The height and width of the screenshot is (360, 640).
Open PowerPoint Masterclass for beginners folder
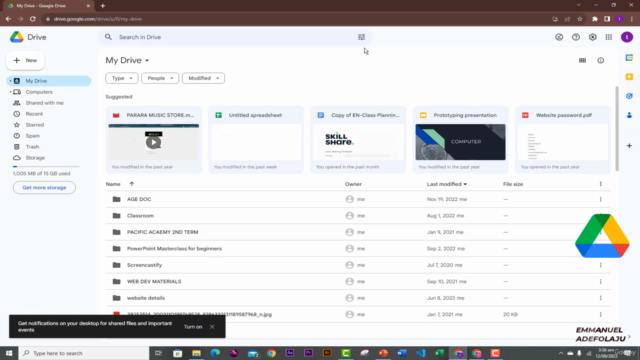(358, 249)
